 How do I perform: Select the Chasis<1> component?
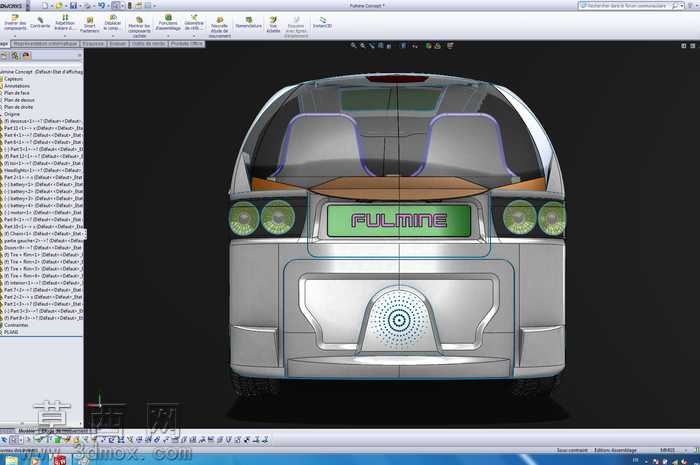[42, 234]
